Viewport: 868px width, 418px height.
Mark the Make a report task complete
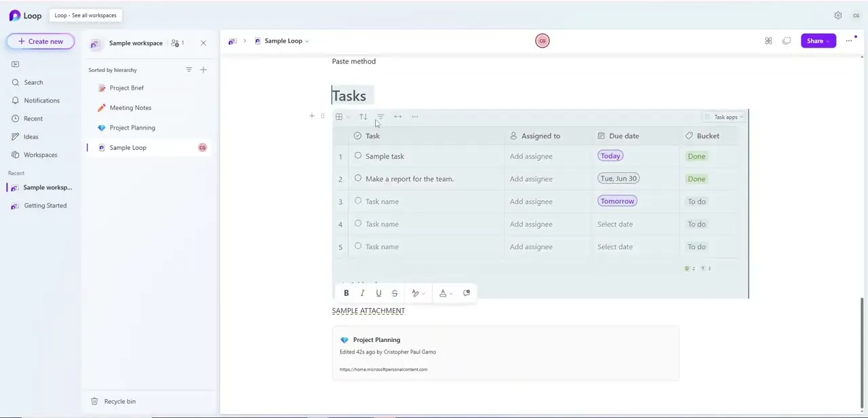click(358, 178)
